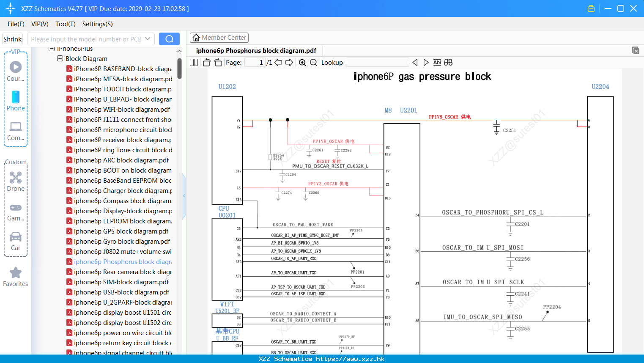Open iphone6p ring Tone circuit block file
This screenshot has width=644, height=363.
pos(119,150)
